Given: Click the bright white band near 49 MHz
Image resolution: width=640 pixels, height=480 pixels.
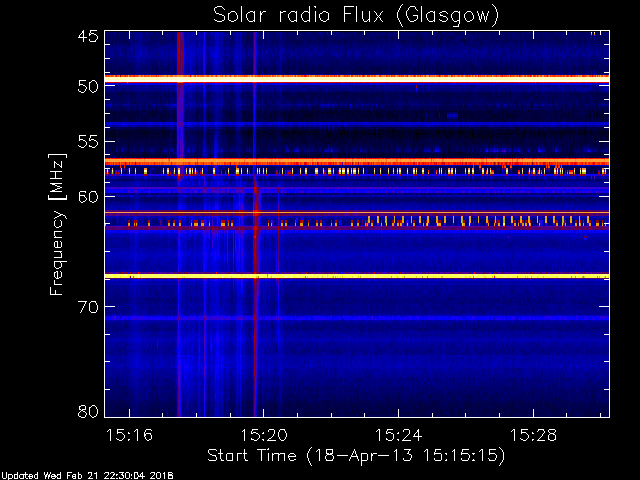Looking at the screenshot, I should pos(357,79).
